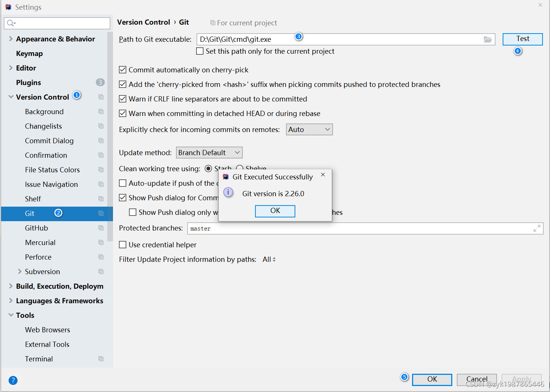Click the Version Control breadcrumb link
Viewport: 550px width, 392px height.
pyautogui.click(x=144, y=22)
